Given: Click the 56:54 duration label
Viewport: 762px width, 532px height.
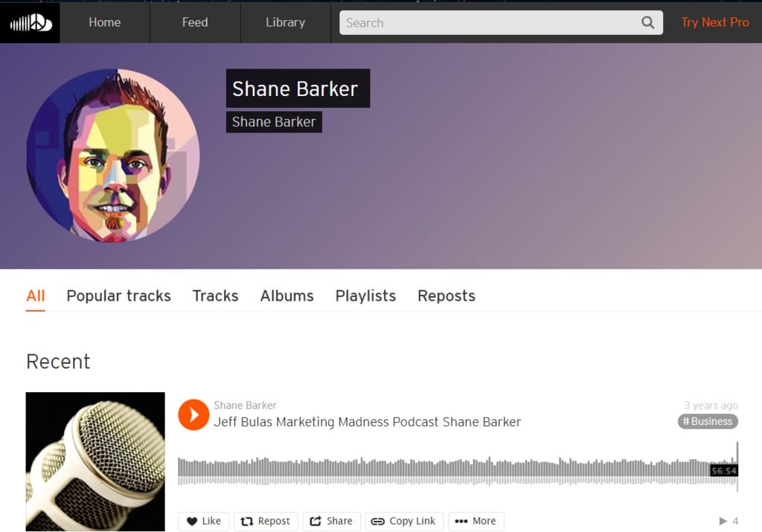Looking at the screenshot, I should click(x=723, y=470).
